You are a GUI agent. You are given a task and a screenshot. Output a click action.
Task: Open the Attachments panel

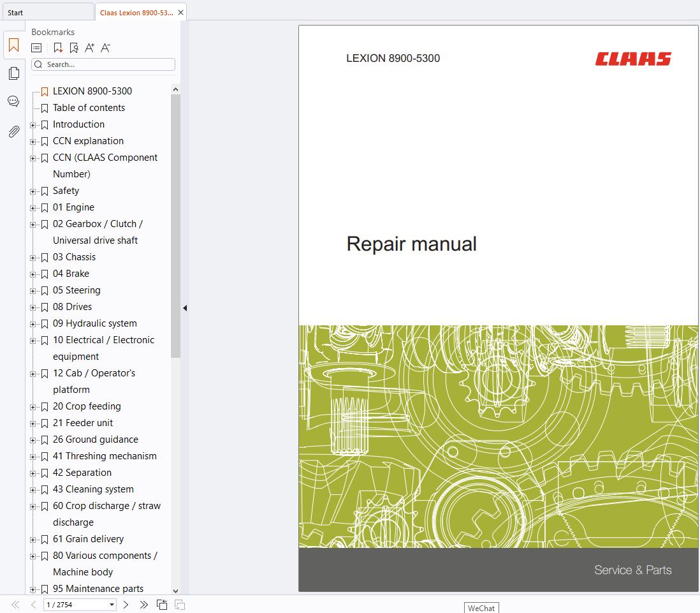click(x=13, y=131)
